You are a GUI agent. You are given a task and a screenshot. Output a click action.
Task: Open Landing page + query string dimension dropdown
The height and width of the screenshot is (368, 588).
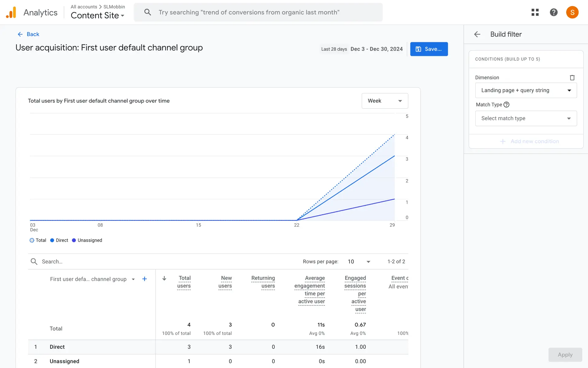tap(526, 90)
